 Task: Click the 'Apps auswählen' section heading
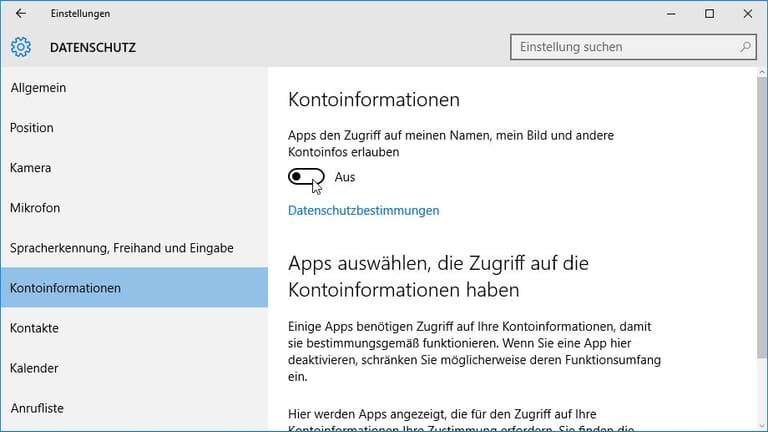[x=438, y=277]
